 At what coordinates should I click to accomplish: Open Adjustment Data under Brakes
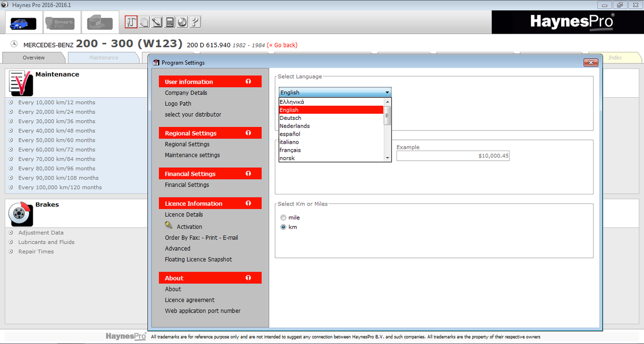[41, 233]
